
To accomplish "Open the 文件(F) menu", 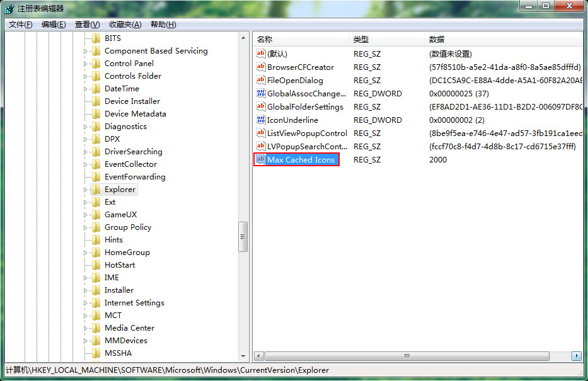I will tap(21, 25).
